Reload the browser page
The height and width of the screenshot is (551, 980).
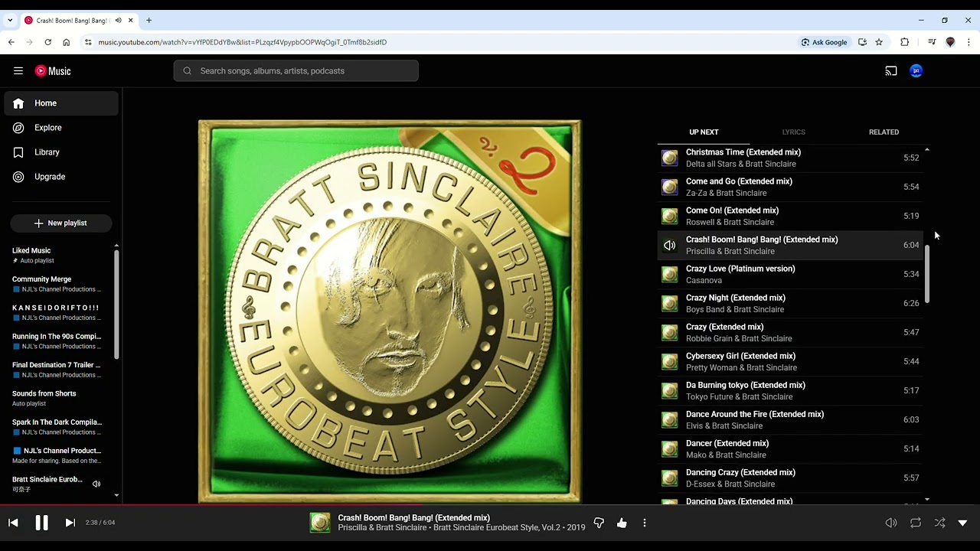[x=48, y=42]
